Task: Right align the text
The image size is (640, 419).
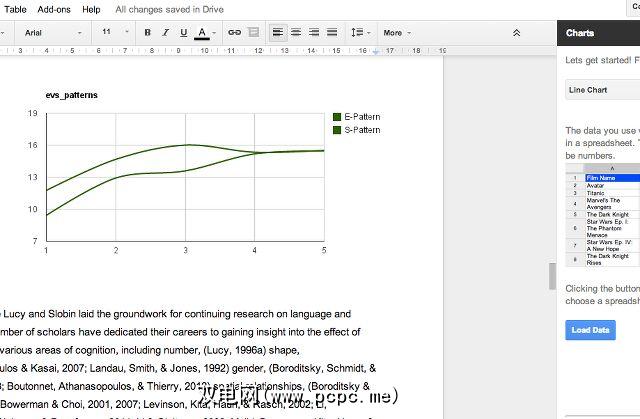Action: [315, 32]
